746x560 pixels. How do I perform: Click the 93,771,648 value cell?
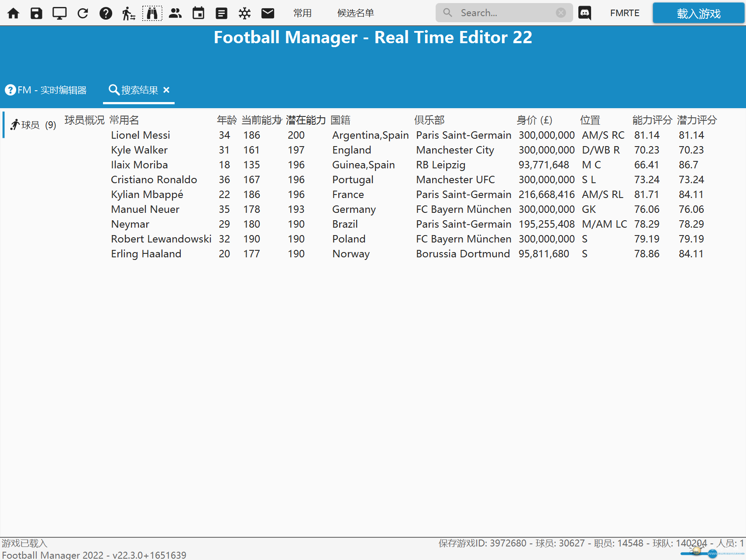544,165
